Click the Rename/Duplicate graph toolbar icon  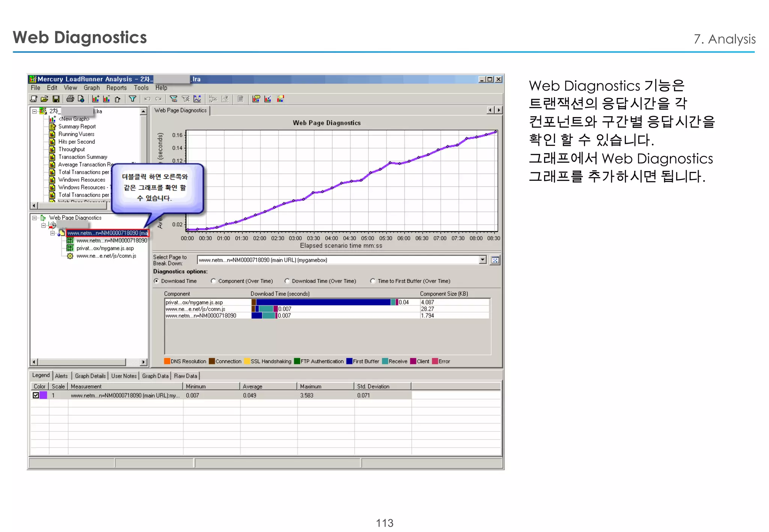[x=118, y=99]
